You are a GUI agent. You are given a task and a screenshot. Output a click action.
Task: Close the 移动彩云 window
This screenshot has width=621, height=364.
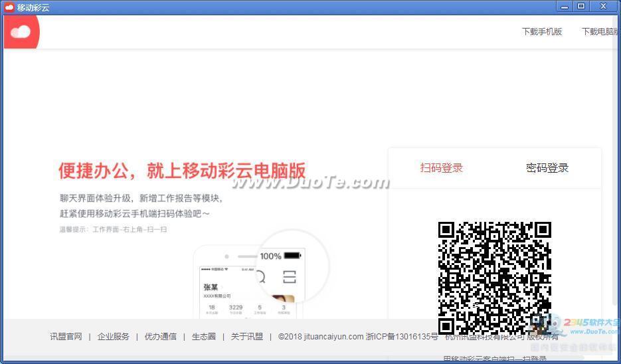(603, 7)
